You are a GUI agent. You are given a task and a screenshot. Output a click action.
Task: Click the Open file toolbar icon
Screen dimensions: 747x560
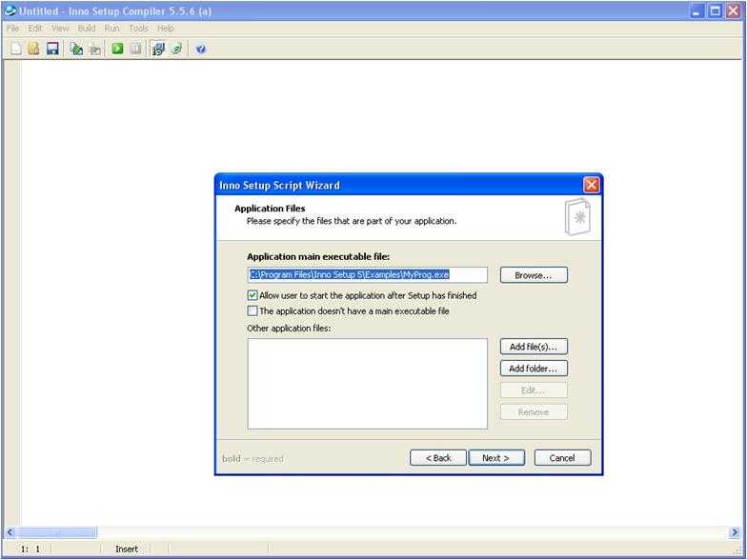click(34, 49)
